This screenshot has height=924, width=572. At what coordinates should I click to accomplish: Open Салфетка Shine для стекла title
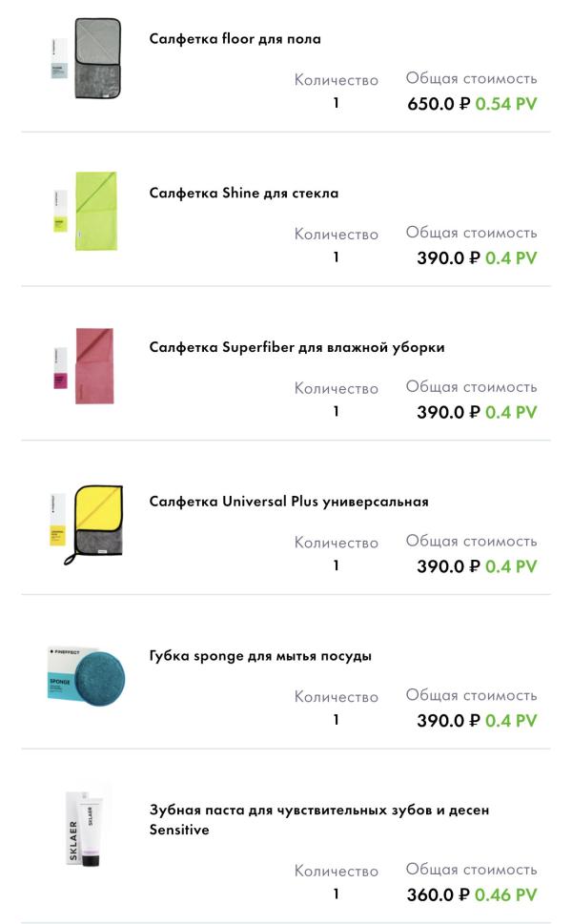[x=244, y=194]
